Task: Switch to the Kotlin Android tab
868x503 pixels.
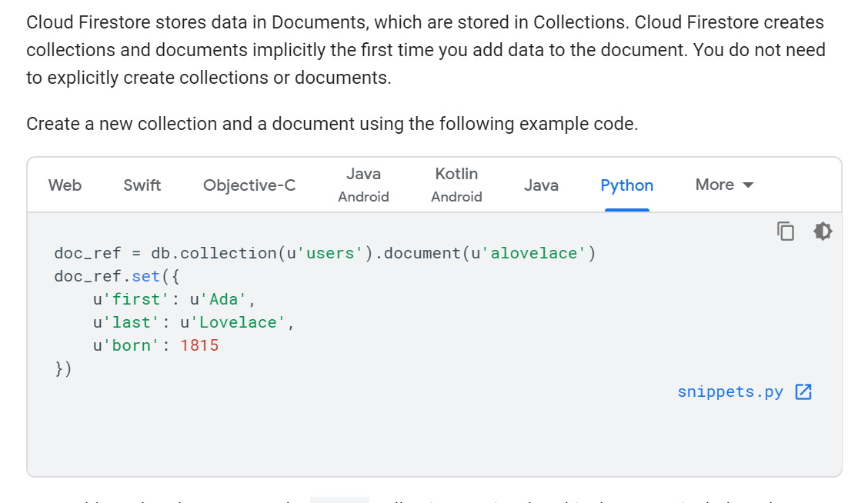Action: click(456, 185)
